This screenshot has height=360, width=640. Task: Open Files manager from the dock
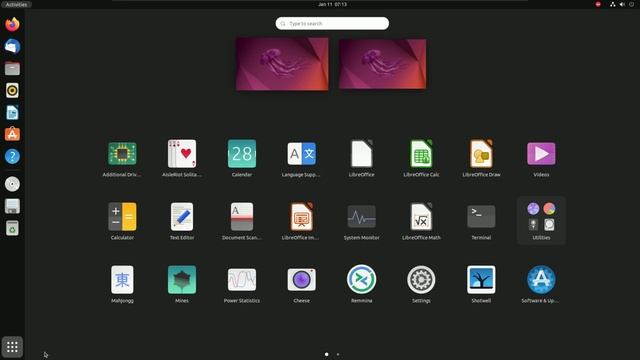point(12,68)
